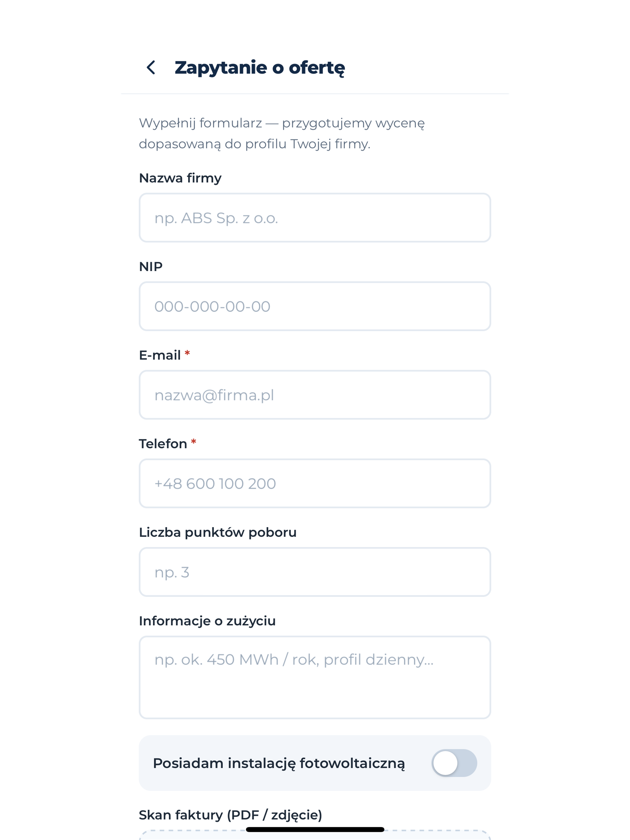
Task: Tap the dashed invoice upload area
Action: point(315,835)
